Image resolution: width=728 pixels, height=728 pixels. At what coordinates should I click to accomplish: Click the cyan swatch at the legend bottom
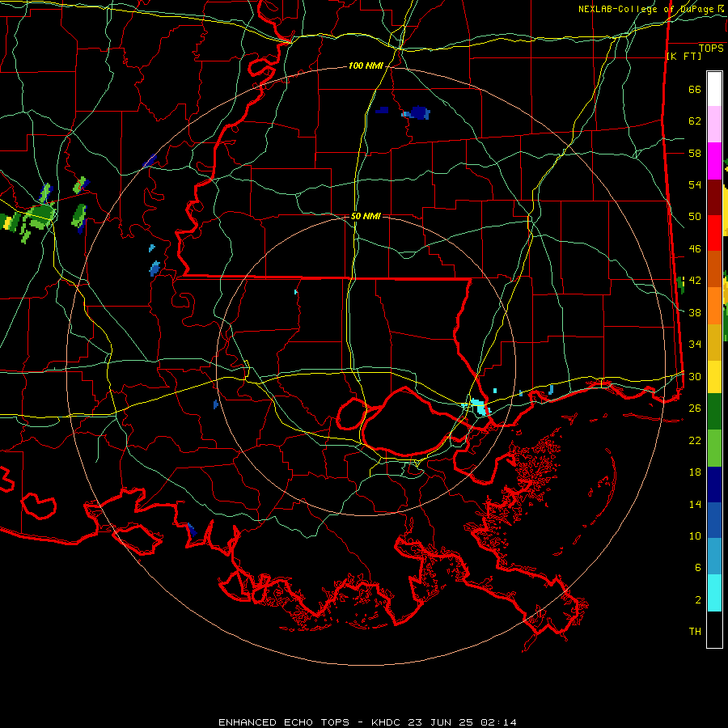pos(714,593)
